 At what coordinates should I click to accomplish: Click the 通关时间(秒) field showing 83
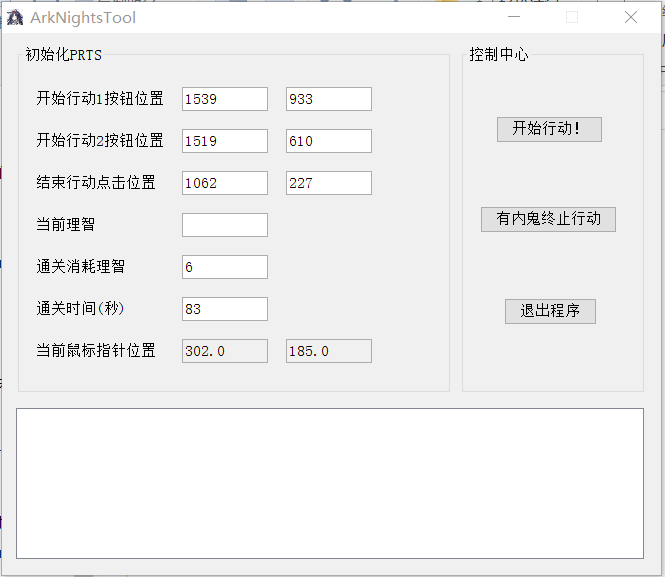coord(225,309)
